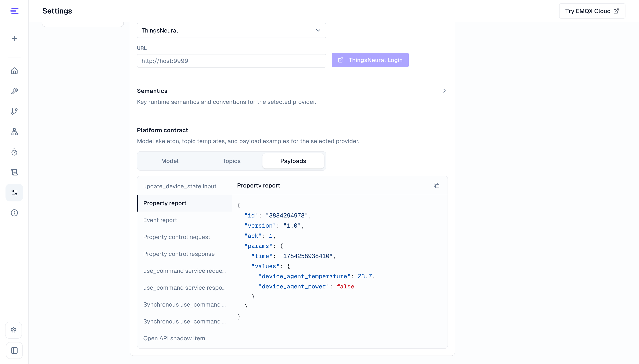Screen dimensions: 639x364
Task: Click the "device_agent_temperature" key in JSON
Action: [304, 276]
